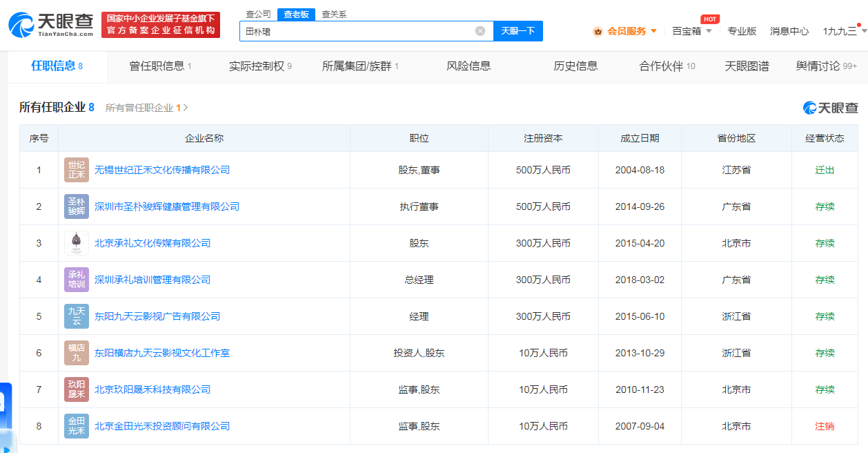
Task: Open the 风险信息 tab
Action: click(x=468, y=66)
